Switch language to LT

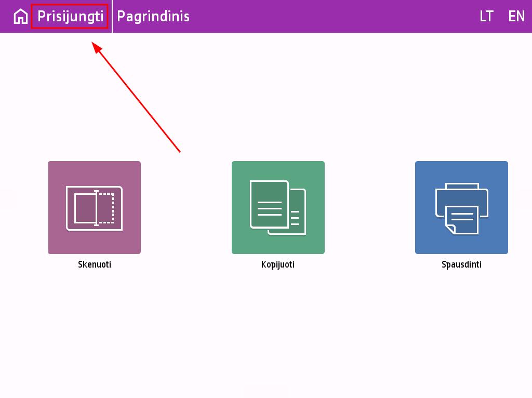(x=486, y=17)
